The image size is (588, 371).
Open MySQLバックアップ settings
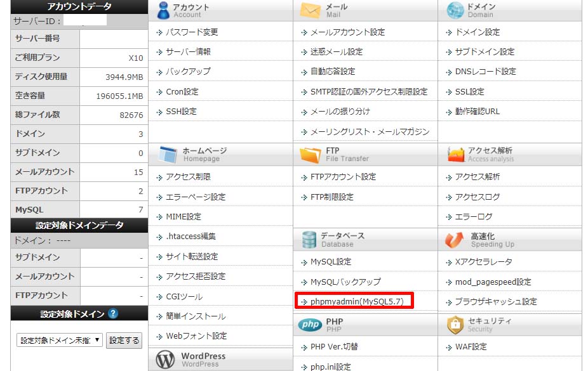345,282
